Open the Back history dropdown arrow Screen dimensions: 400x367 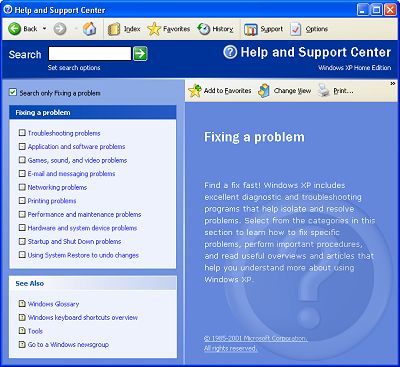44,29
